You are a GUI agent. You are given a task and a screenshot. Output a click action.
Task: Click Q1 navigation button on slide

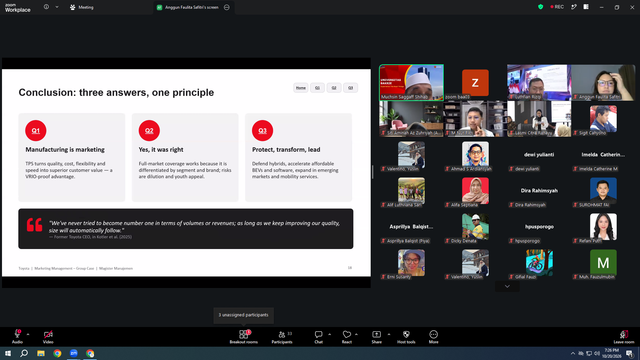coord(317,88)
